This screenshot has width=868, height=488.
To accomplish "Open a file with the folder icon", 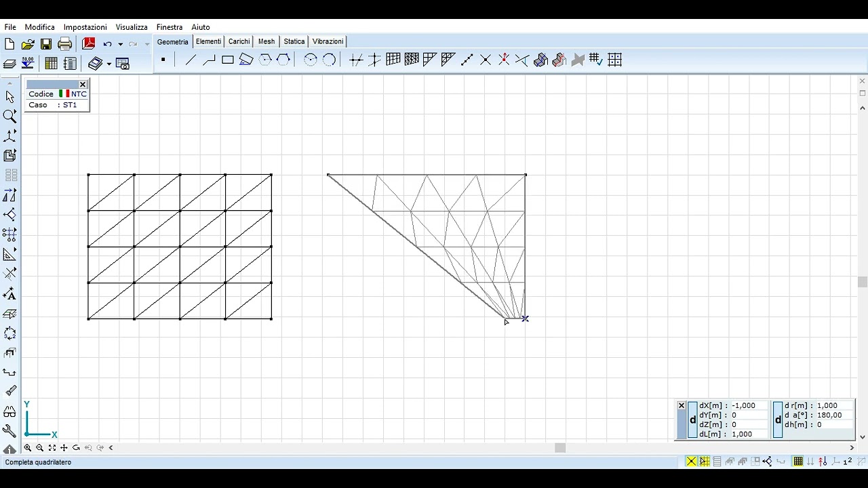I will coord(28,44).
